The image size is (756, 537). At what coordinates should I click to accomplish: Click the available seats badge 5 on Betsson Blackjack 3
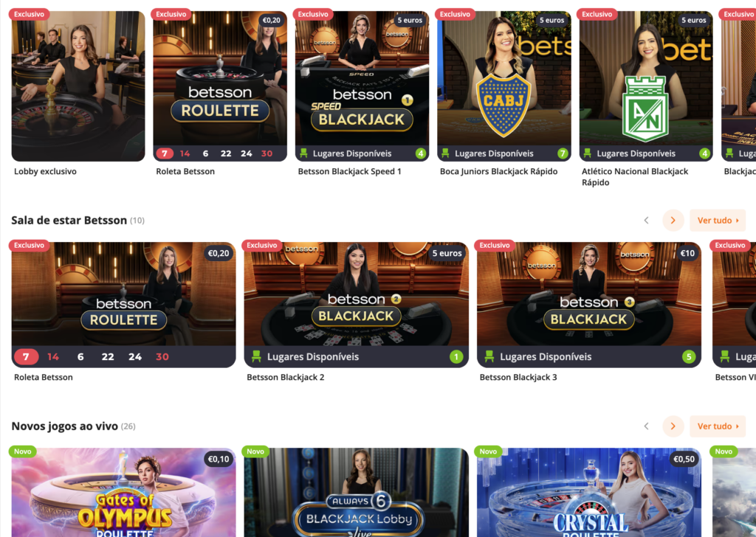tap(689, 357)
